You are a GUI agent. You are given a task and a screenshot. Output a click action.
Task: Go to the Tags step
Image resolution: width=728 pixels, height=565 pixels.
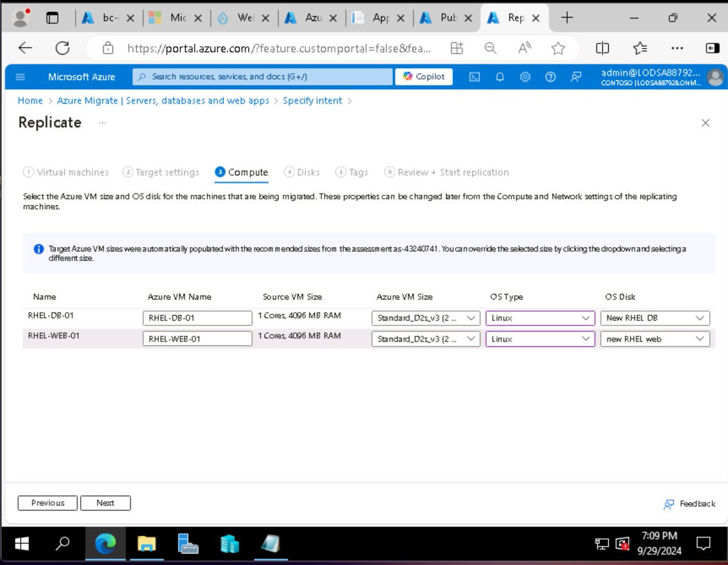(x=352, y=172)
